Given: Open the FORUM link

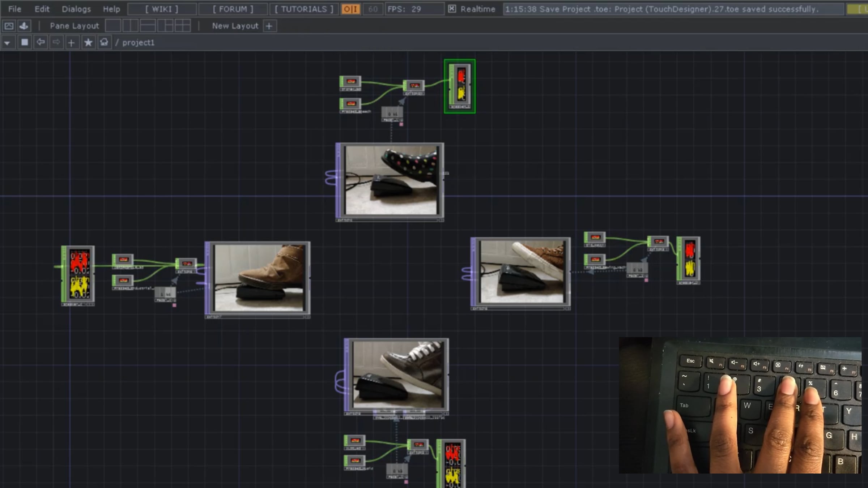Looking at the screenshot, I should [233, 9].
